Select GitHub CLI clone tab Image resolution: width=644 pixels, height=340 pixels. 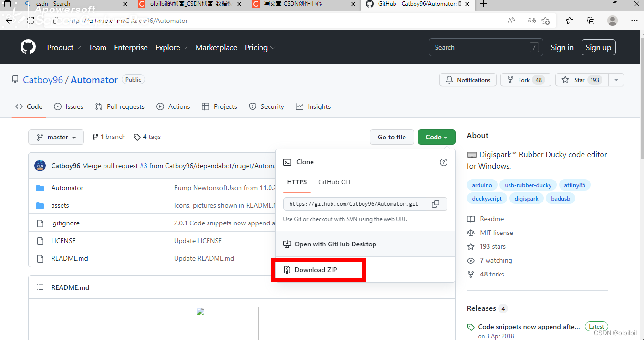pos(334,182)
